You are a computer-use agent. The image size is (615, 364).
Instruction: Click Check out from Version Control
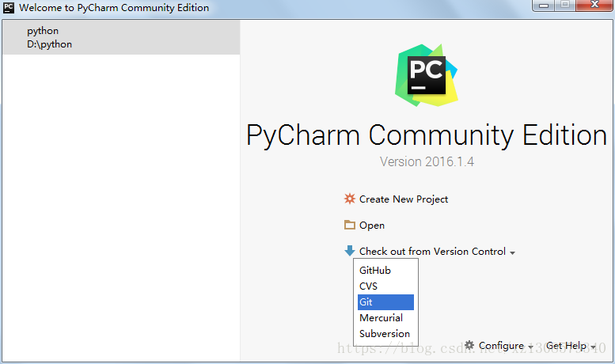432,252
